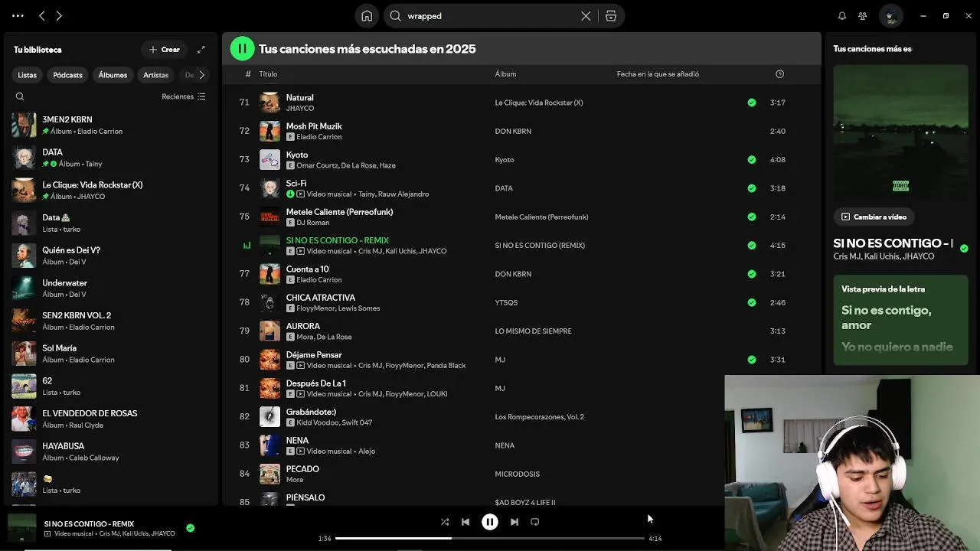Toggle saved check in right now-playing panel
Viewport: 980px width, 551px height.
pyautogui.click(x=964, y=248)
